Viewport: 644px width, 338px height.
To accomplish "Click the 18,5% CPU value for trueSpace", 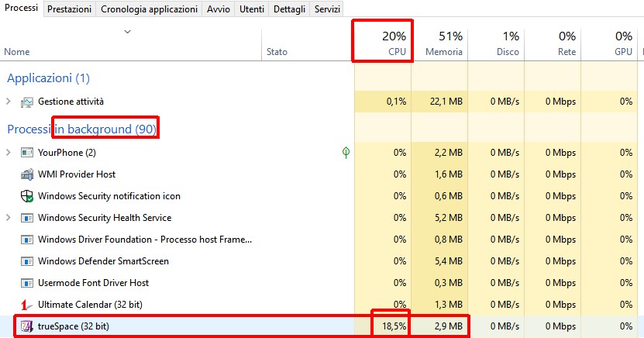I will tap(394, 326).
